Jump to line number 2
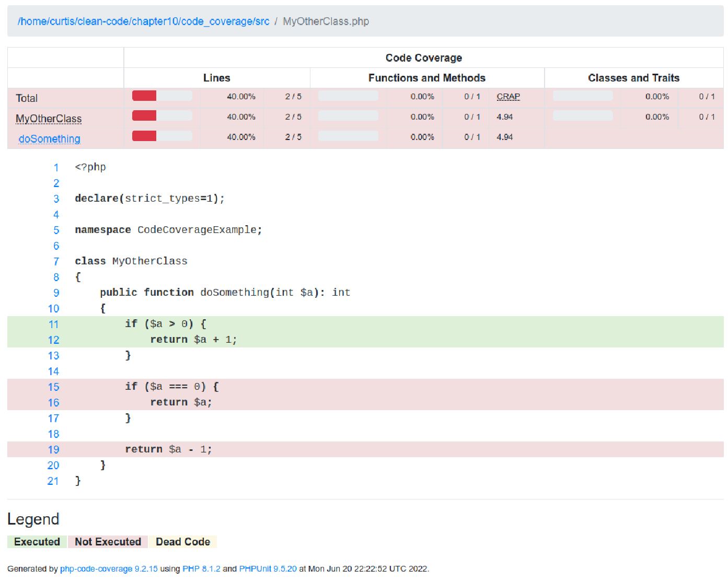Image resolution: width=728 pixels, height=581 pixels. click(x=56, y=183)
